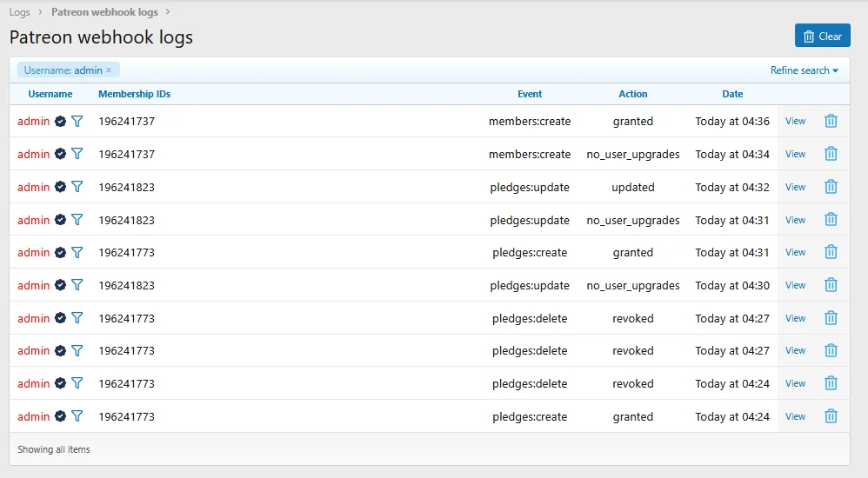Click 'Showing all items' footer text
This screenshot has width=868, height=478.
[54, 449]
